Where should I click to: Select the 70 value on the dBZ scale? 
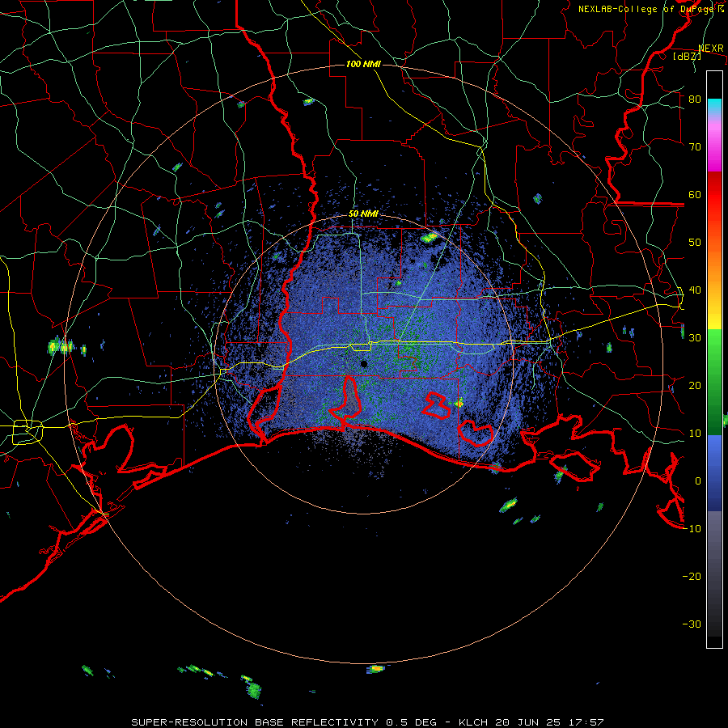(695, 146)
